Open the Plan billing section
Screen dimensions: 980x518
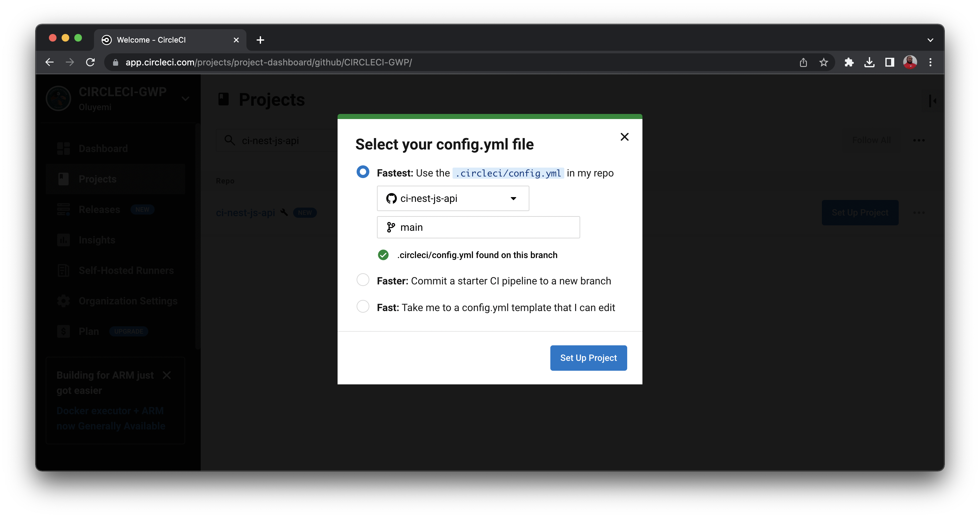pyautogui.click(x=88, y=331)
